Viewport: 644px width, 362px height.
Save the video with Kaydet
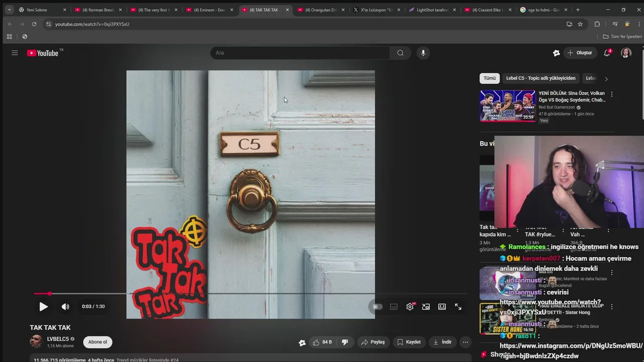pos(409,342)
